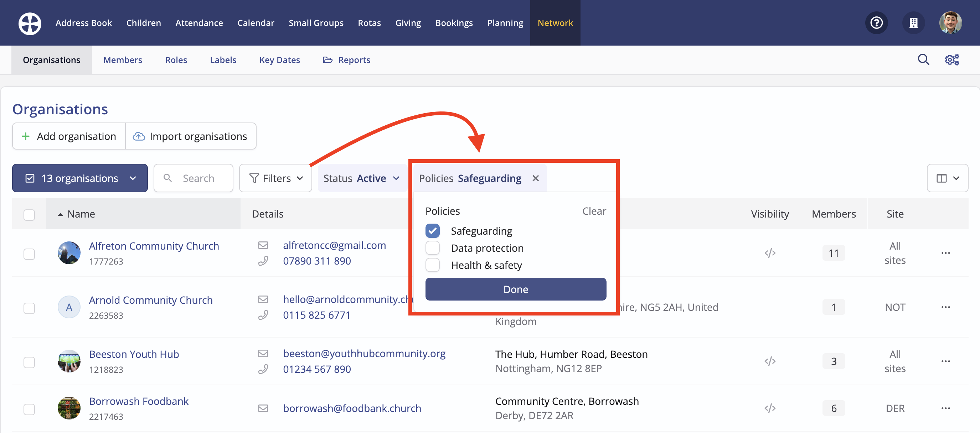Click the envelope icon for Borrowash Foodbank
The image size is (980, 433).
263,408
